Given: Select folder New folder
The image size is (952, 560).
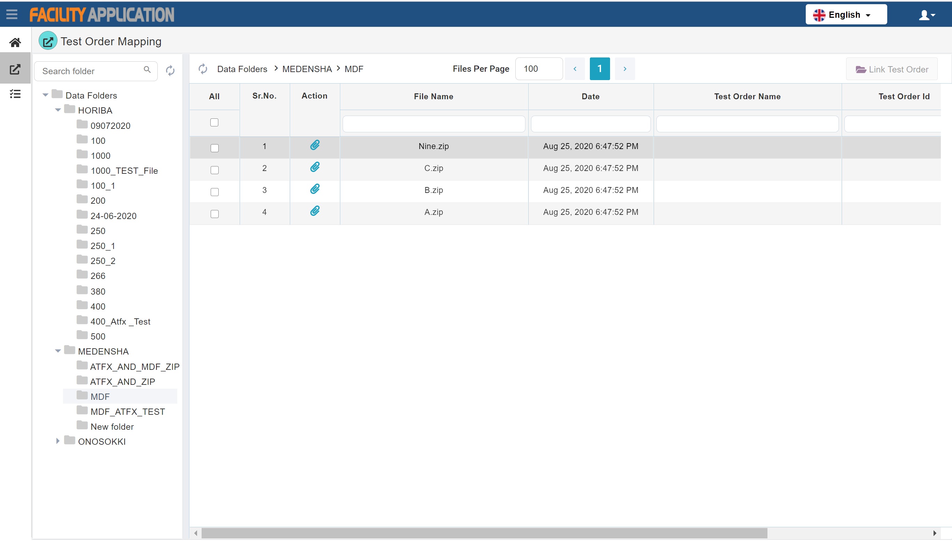Looking at the screenshot, I should pos(112,427).
